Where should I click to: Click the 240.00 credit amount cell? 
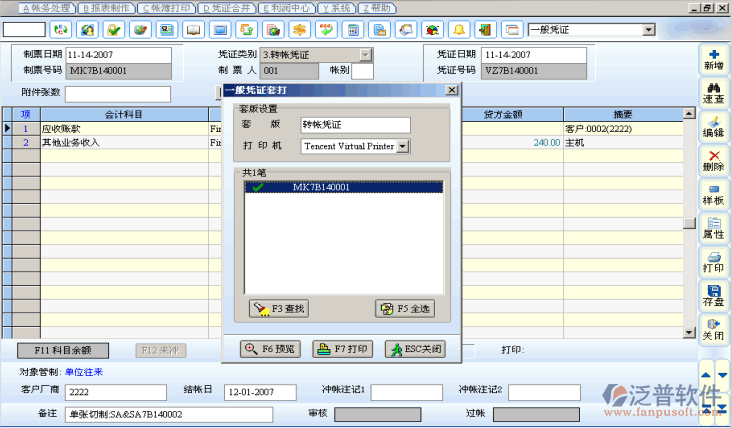[512, 142]
